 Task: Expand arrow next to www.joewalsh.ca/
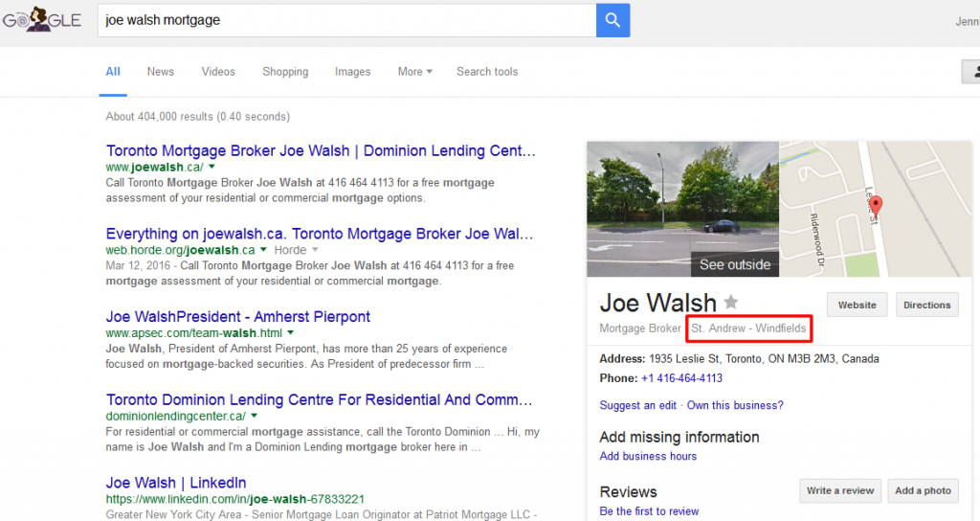click(212, 167)
